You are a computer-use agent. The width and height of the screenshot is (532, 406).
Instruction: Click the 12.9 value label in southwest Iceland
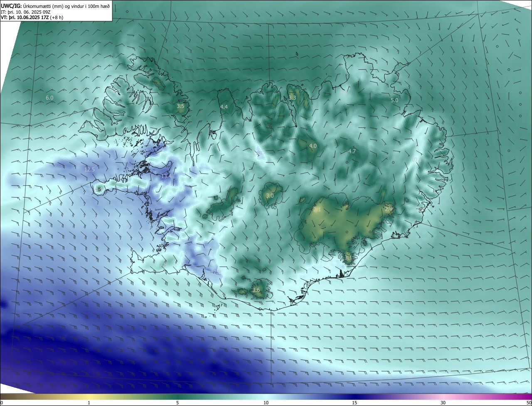click(215, 272)
